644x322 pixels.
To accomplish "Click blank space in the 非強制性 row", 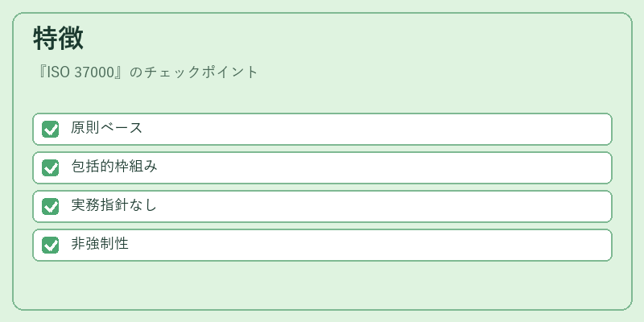I will tap(369, 245).
